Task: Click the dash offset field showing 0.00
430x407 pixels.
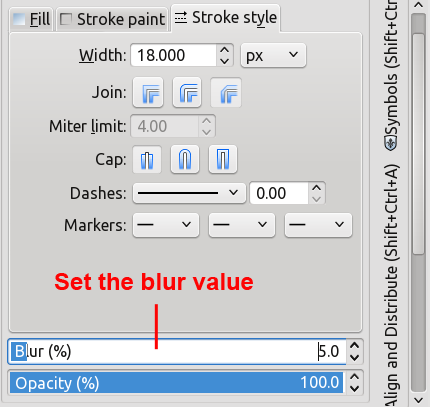Action: coord(279,193)
